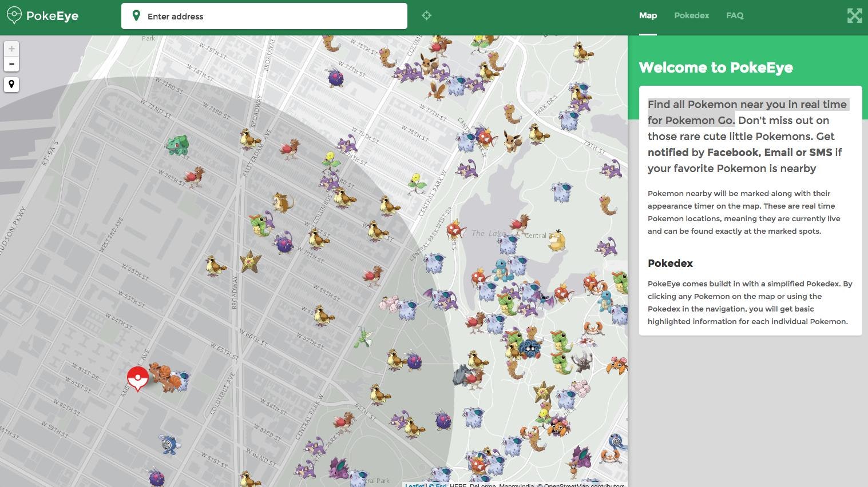Toggle fullscreen with the arrows icon

(854, 15)
